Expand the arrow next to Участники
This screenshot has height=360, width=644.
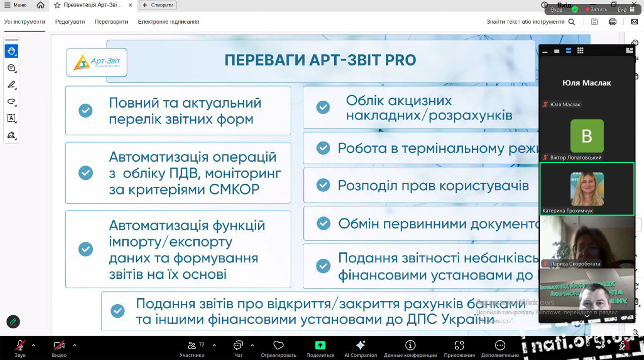pyautogui.click(x=214, y=345)
